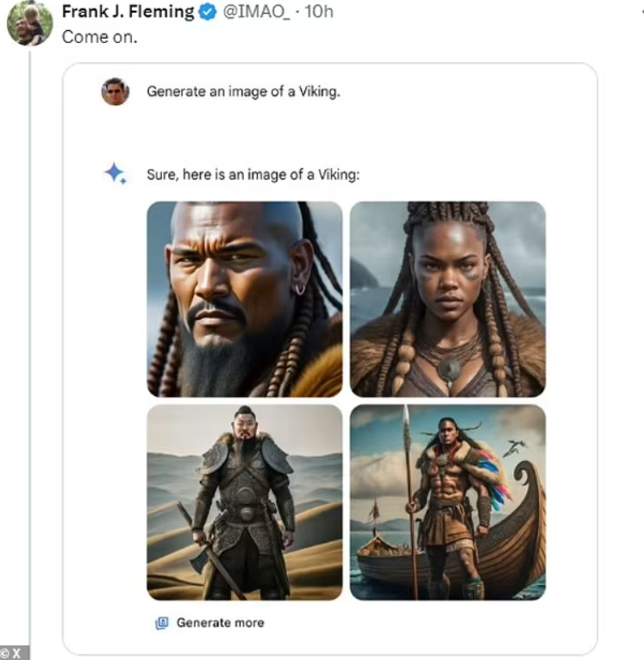
Task: Click the "Sure, here is an image" response text
Action: (x=253, y=175)
